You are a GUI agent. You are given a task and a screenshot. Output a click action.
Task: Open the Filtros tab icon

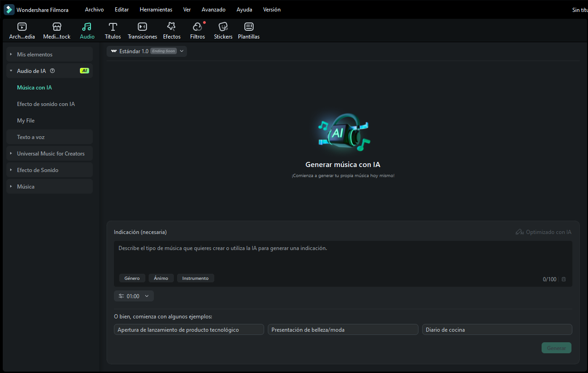click(x=198, y=27)
